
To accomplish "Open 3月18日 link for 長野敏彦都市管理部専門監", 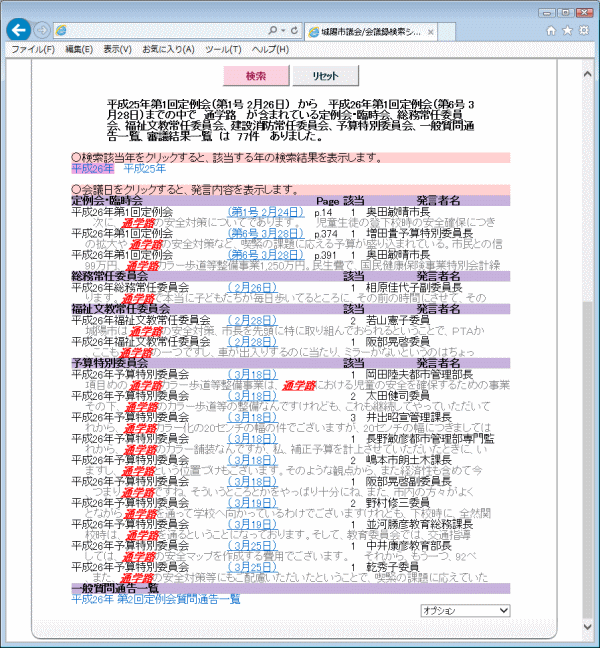I will [252, 438].
